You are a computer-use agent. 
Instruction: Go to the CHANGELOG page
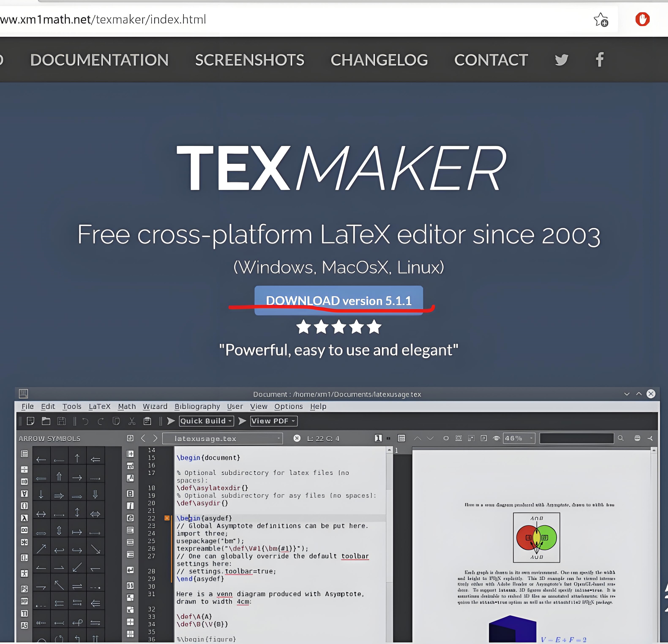tap(379, 60)
